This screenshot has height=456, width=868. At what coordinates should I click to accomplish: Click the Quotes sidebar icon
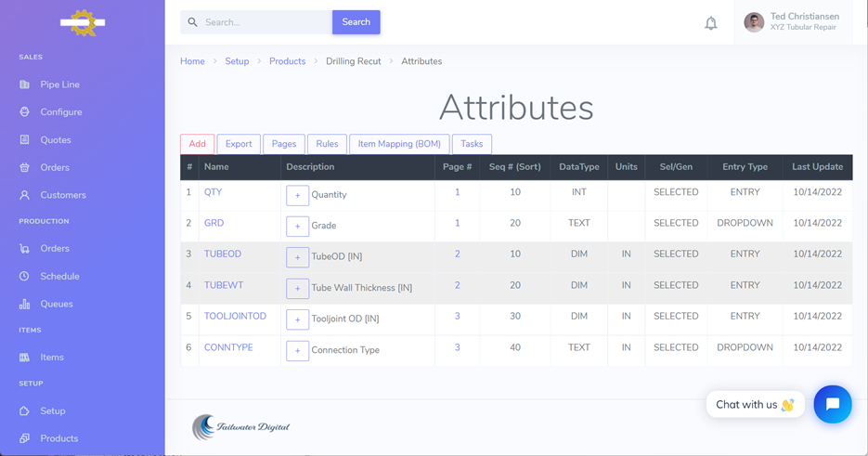pyautogui.click(x=25, y=140)
